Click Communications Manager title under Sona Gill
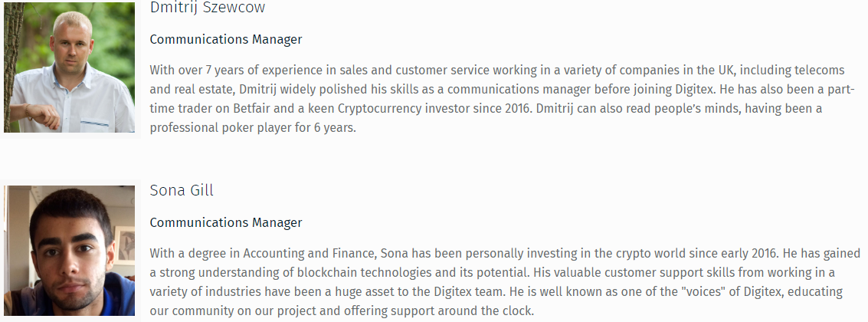868x322 pixels. 225,223
